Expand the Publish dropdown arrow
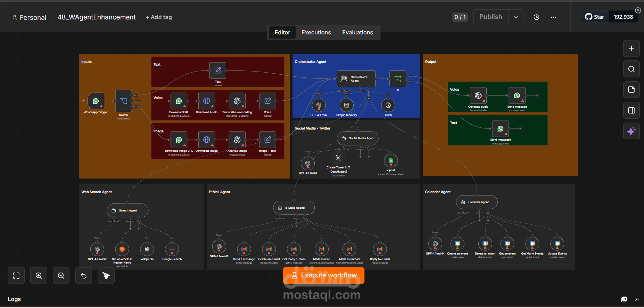The image size is (644, 308). (x=516, y=17)
